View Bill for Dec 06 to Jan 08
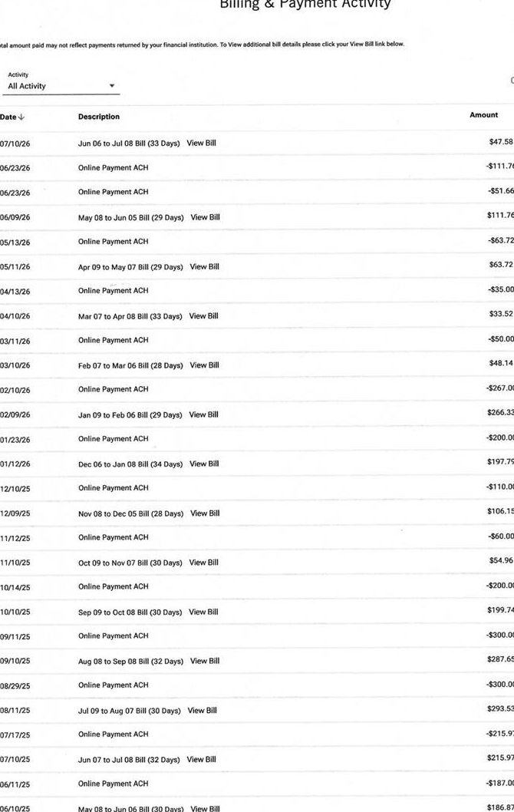514x812 pixels. tap(204, 464)
